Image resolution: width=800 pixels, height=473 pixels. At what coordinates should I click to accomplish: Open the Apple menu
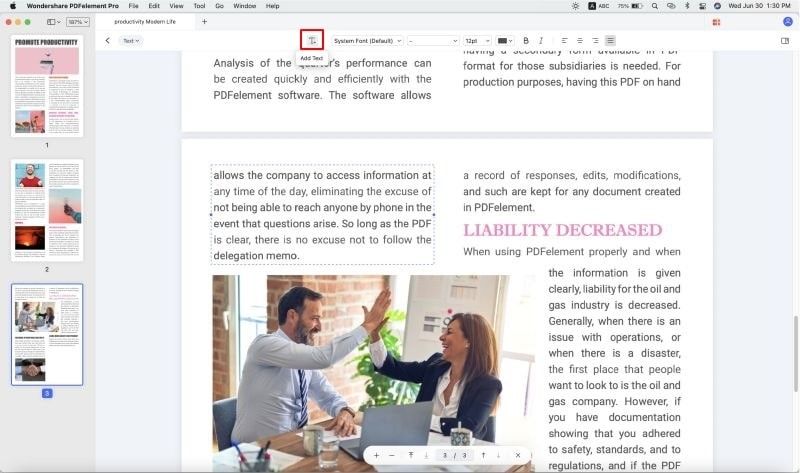point(13,6)
